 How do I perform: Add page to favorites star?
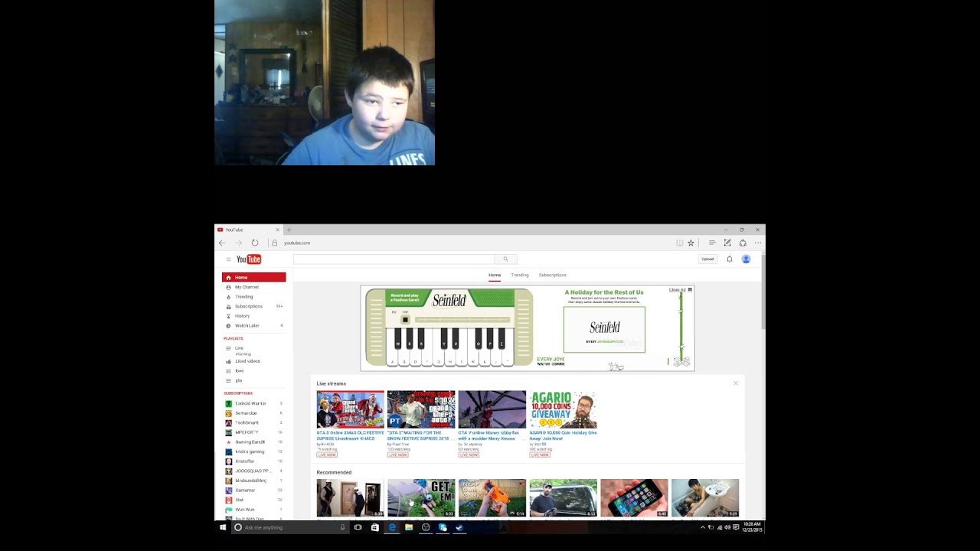point(691,243)
